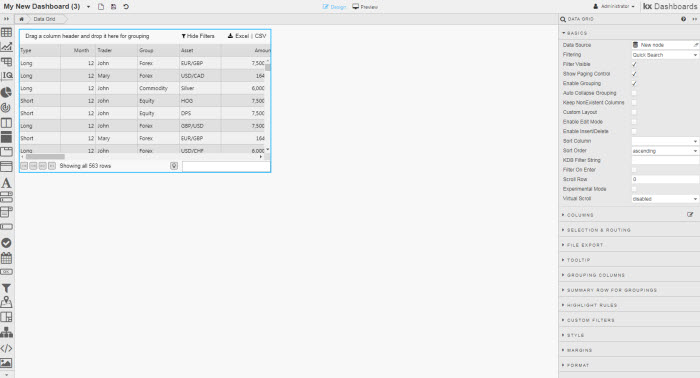Expand the Columns section
This screenshot has height=378, width=700.
pyautogui.click(x=580, y=215)
